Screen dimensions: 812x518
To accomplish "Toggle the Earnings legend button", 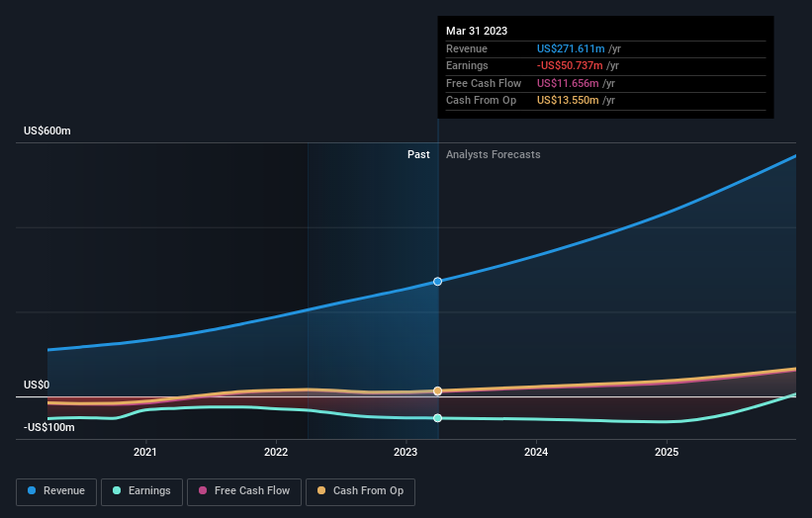I will [x=141, y=491].
